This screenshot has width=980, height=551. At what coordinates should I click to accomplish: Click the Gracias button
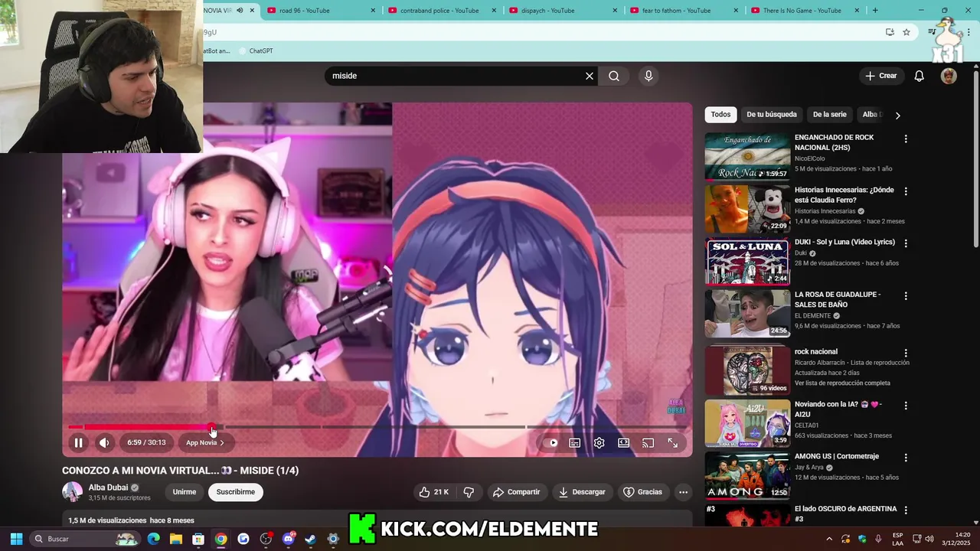(642, 492)
